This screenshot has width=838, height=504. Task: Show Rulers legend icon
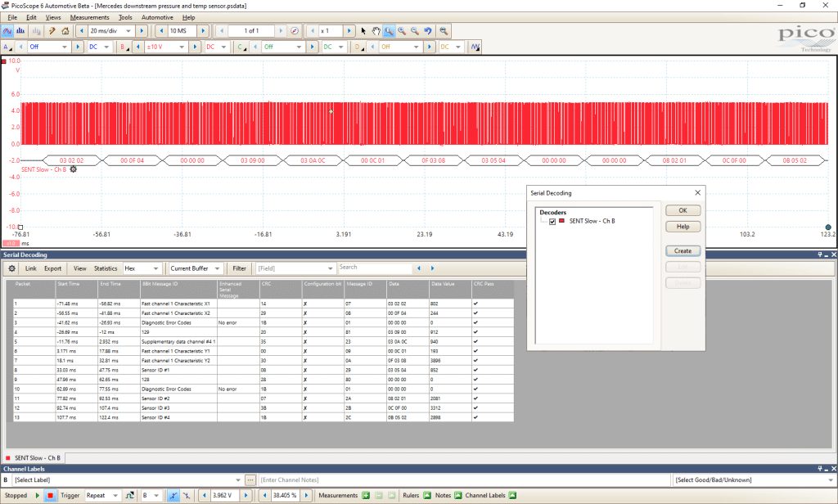coord(427,496)
